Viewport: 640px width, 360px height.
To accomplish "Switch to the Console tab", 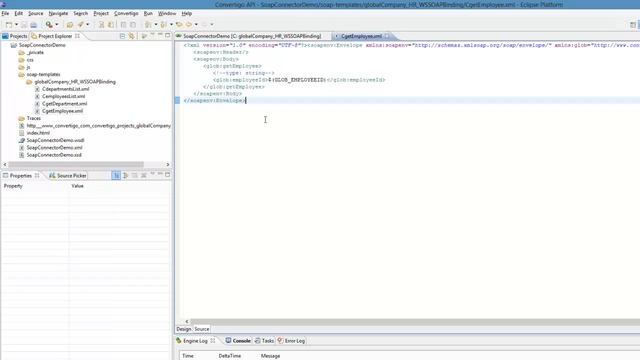I will (238, 341).
